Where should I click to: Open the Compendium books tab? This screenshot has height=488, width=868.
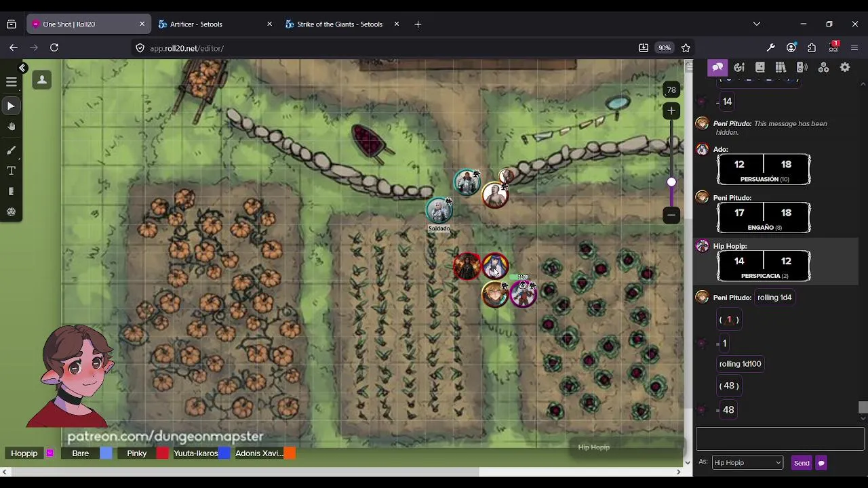[781, 67]
